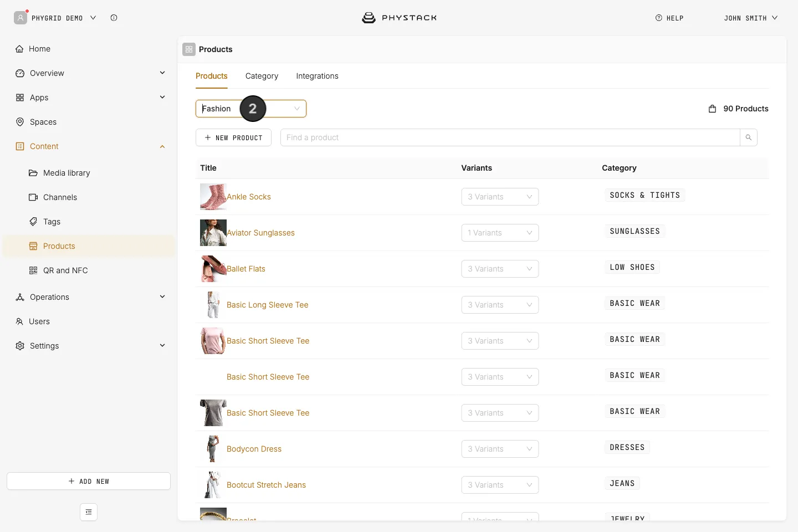Click the Users icon in sidebar

click(x=19, y=321)
